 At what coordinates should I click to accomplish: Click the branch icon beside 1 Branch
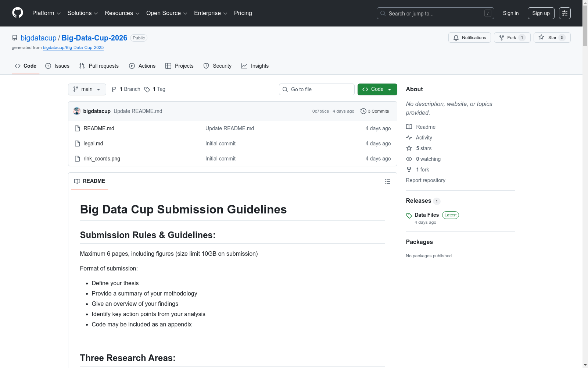pos(114,89)
